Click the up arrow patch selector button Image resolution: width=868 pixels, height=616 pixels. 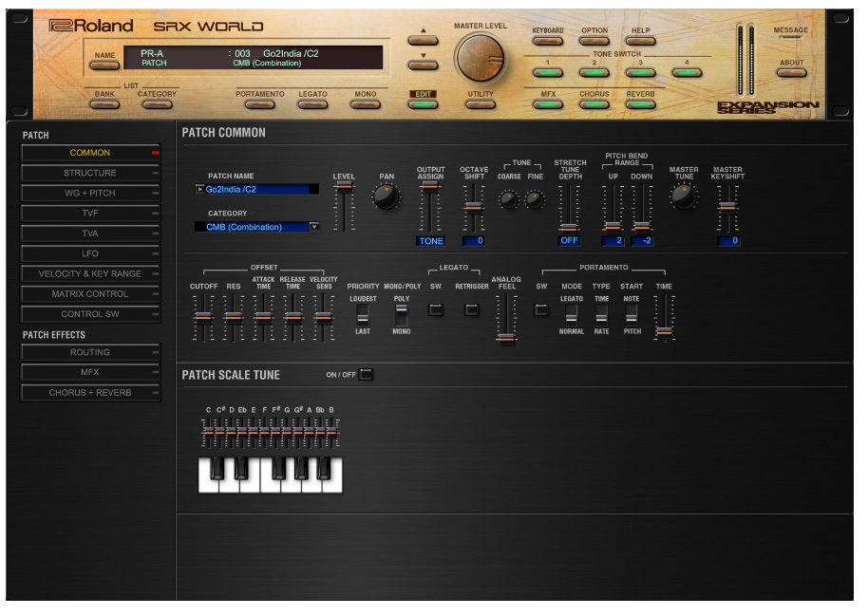(x=423, y=41)
